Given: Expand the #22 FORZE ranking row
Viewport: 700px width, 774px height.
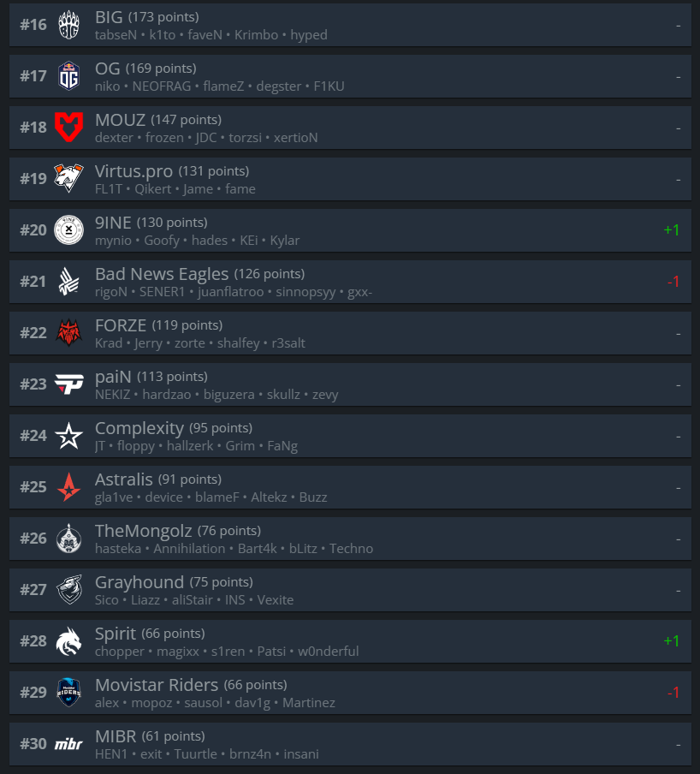Looking at the screenshot, I should click(350, 333).
